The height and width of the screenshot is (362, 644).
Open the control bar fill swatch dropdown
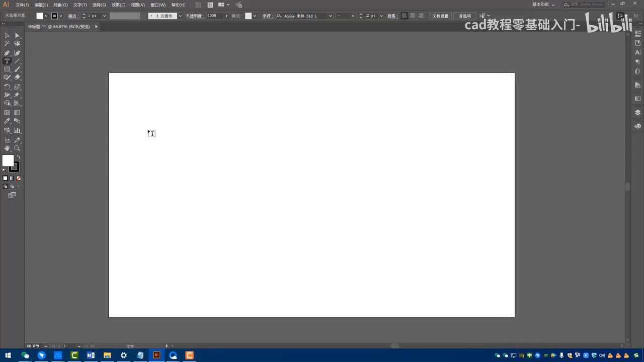pos(46,16)
